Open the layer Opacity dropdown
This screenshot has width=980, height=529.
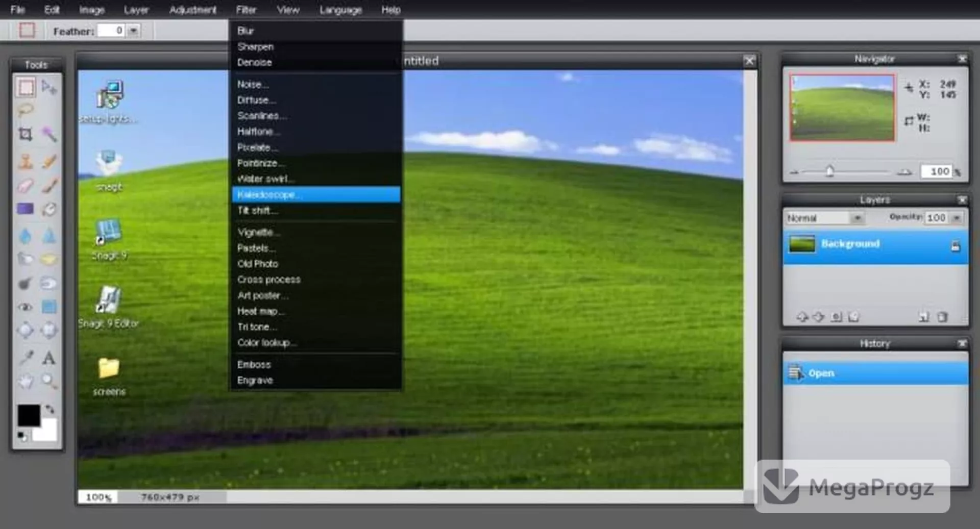point(957,218)
